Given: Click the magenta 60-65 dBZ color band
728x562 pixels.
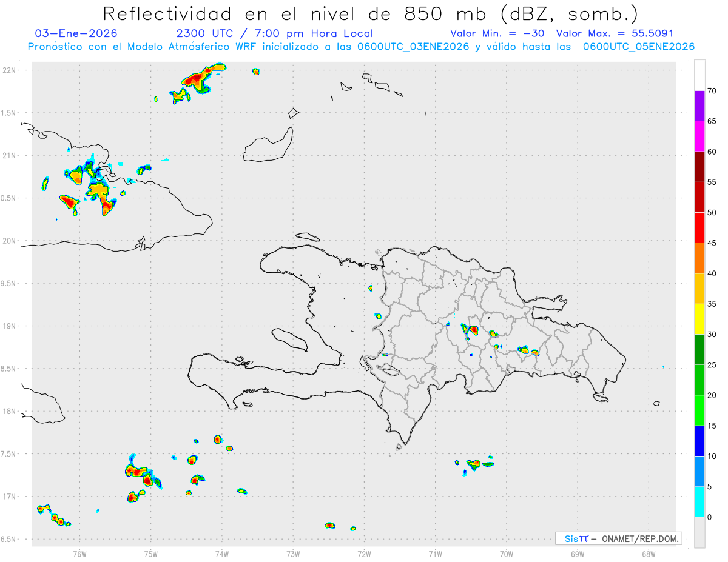Looking at the screenshot, I should click(699, 136).
